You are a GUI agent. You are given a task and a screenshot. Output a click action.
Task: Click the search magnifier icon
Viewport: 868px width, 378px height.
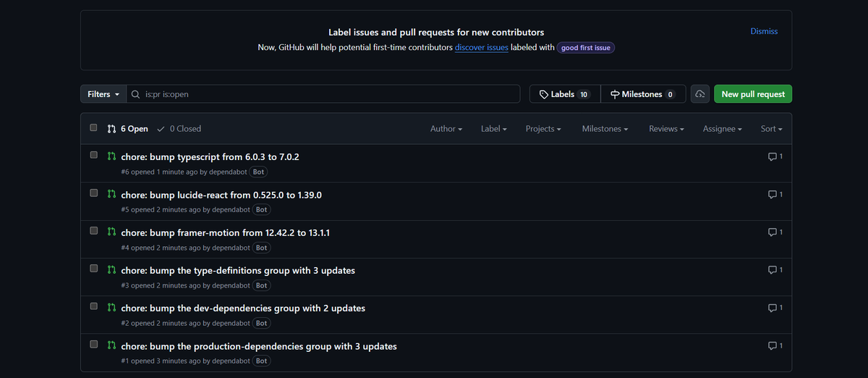click(135, 94)
